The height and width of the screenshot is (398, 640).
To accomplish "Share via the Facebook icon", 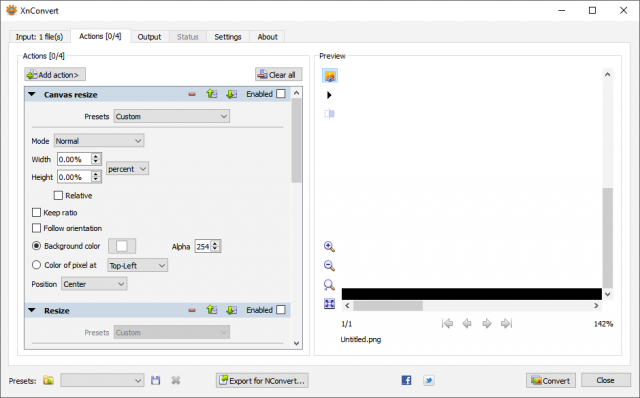I will click(406, 380).
